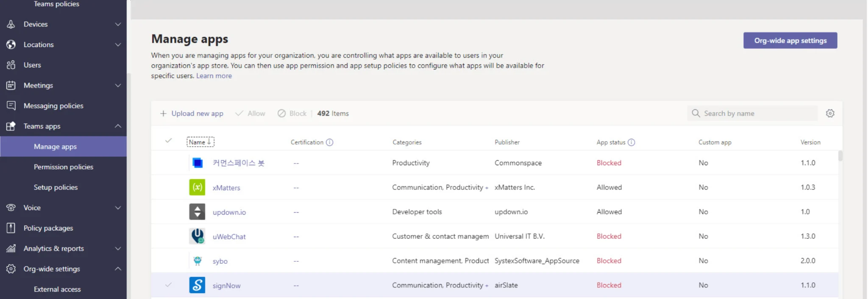Expand the Meetings menu chevron
The image size is (868, 299).
[118, 85]
